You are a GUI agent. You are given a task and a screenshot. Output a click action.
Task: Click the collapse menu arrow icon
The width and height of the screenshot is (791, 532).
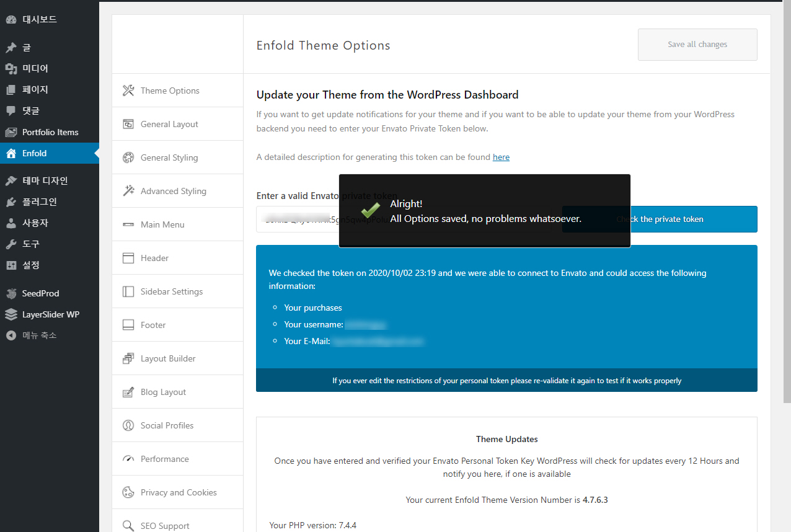coord(11,335)
